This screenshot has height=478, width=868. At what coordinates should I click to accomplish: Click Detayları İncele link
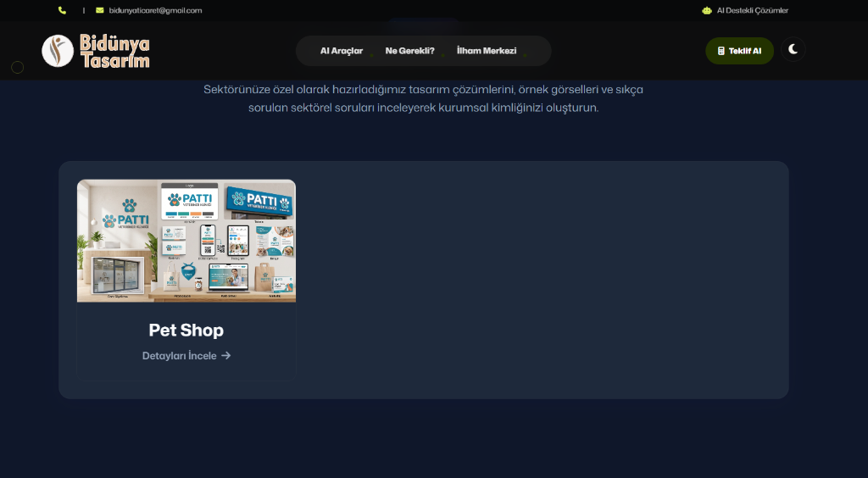click(x=186, y=356)
